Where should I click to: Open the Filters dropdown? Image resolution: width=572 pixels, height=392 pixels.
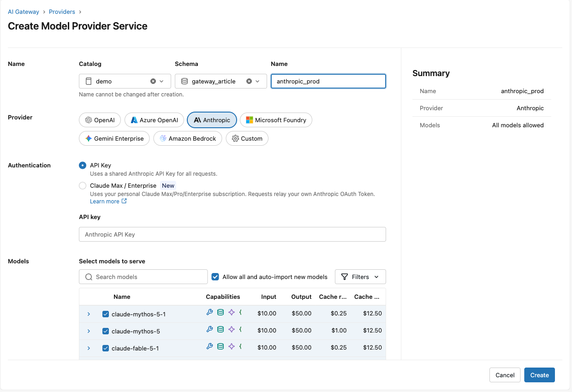tap(360, 277)
